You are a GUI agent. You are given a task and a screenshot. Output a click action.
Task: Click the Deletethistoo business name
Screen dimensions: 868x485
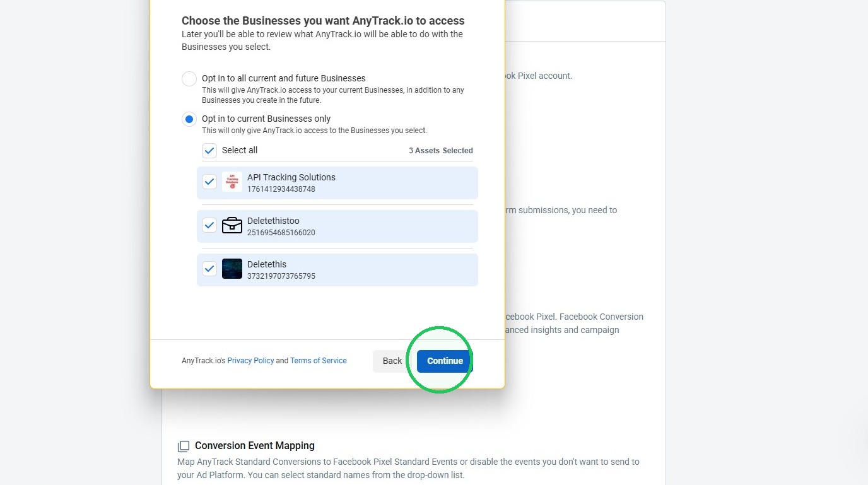[x=273, y=221]
